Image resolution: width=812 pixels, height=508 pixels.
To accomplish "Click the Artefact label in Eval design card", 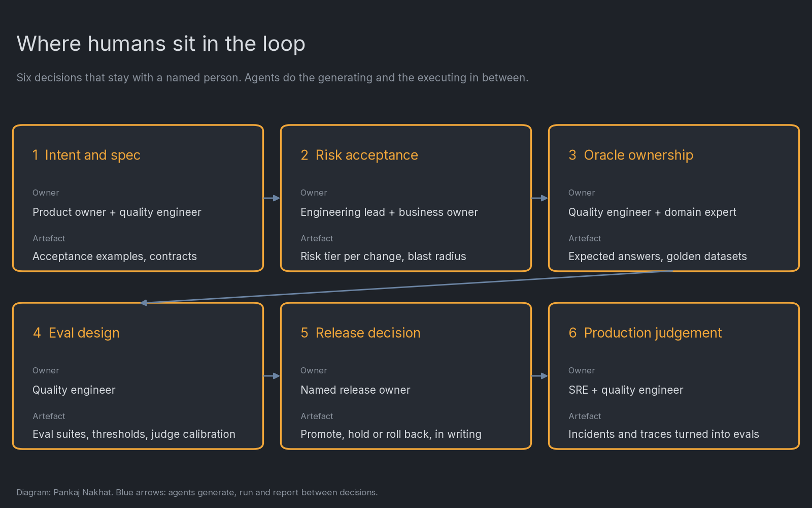I will coord(49,417).
